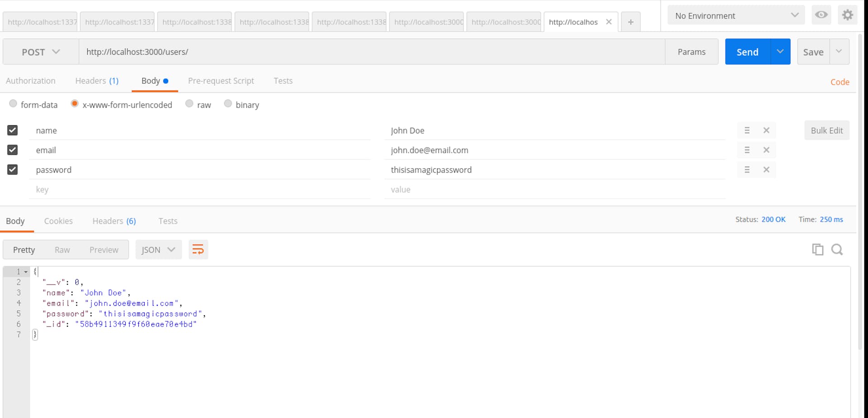Delete the password key-value row

click(766, 170)
